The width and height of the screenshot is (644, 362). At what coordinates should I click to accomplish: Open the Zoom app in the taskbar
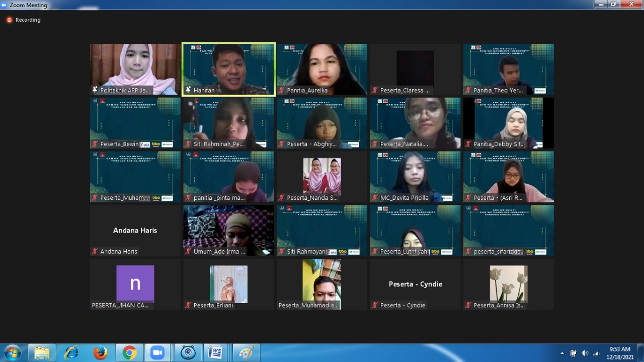pos(157,353)
